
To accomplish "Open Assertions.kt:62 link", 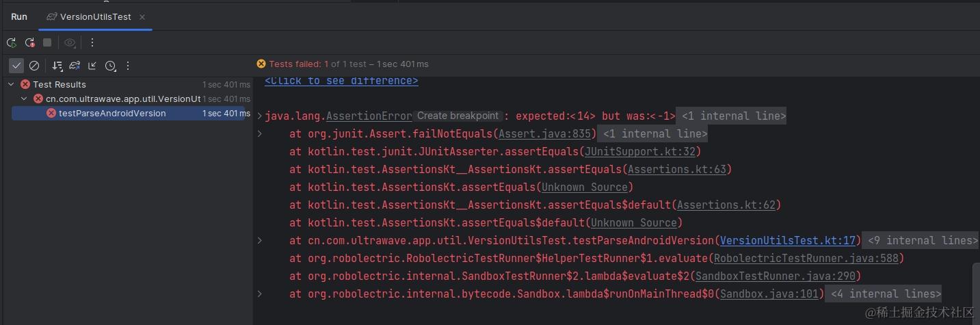I will coord(726,205).
